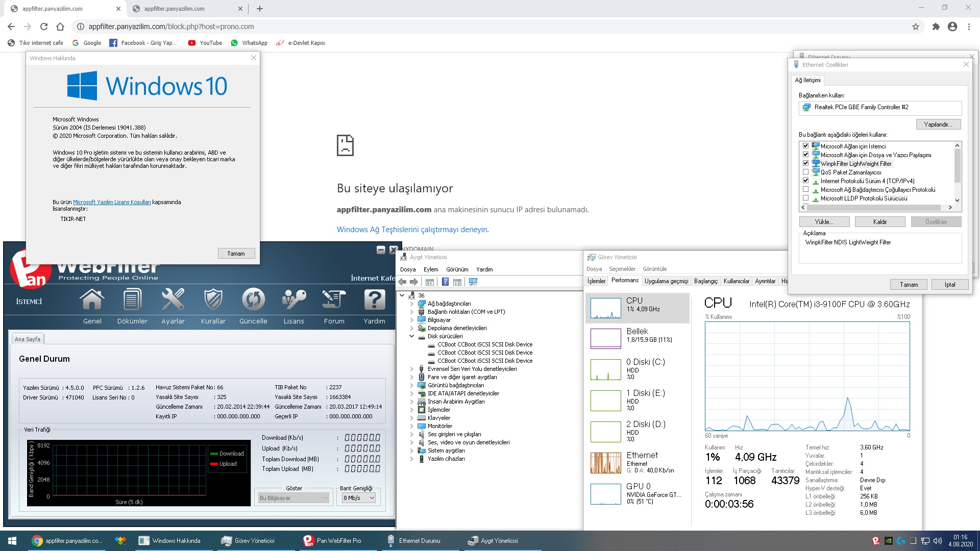Open Windows Start menu

click(x=12, y=541)
